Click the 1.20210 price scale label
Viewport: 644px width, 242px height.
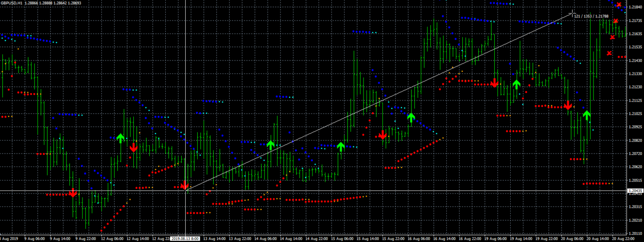point(636,220)
